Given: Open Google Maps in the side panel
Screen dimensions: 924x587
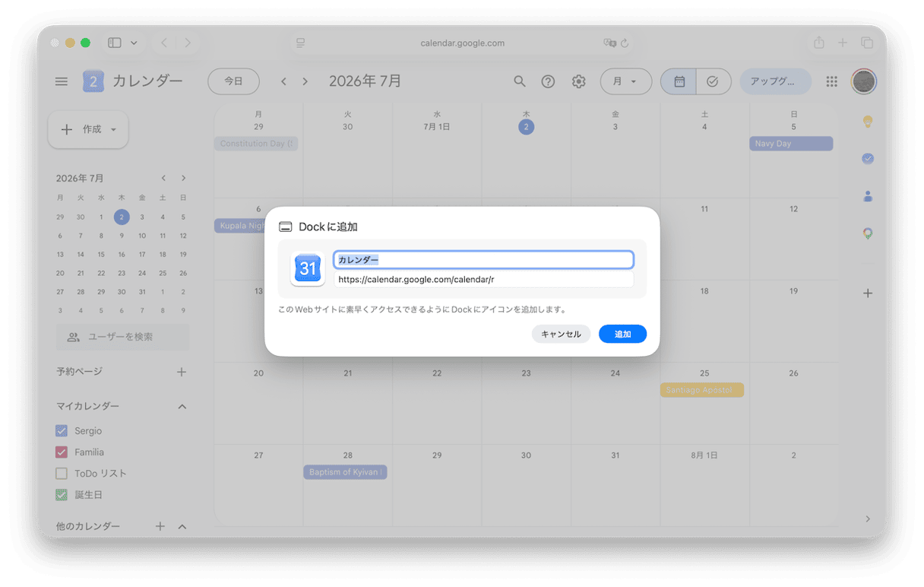Looking at the screenshot, I should (868, 233).
